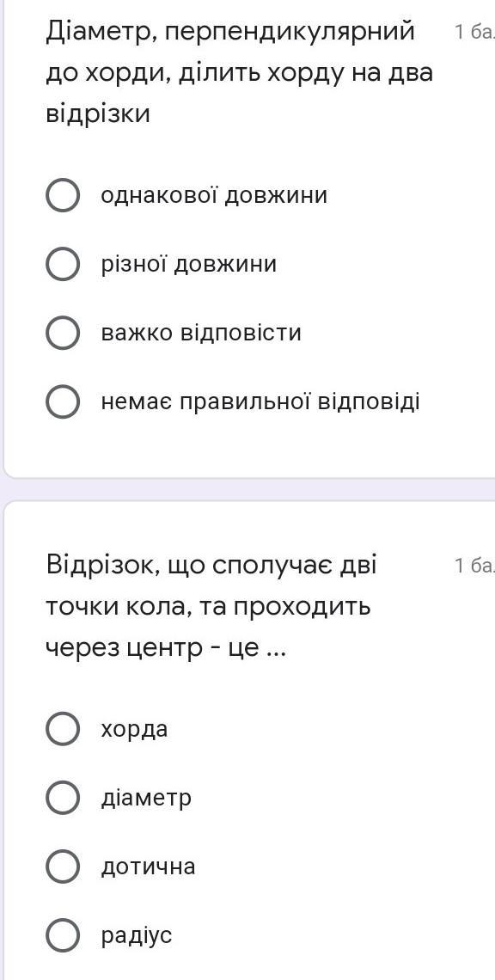The image size is (495, 980).
Task: Pick the 'дотична' radio circle
Action: pos(63,867)
